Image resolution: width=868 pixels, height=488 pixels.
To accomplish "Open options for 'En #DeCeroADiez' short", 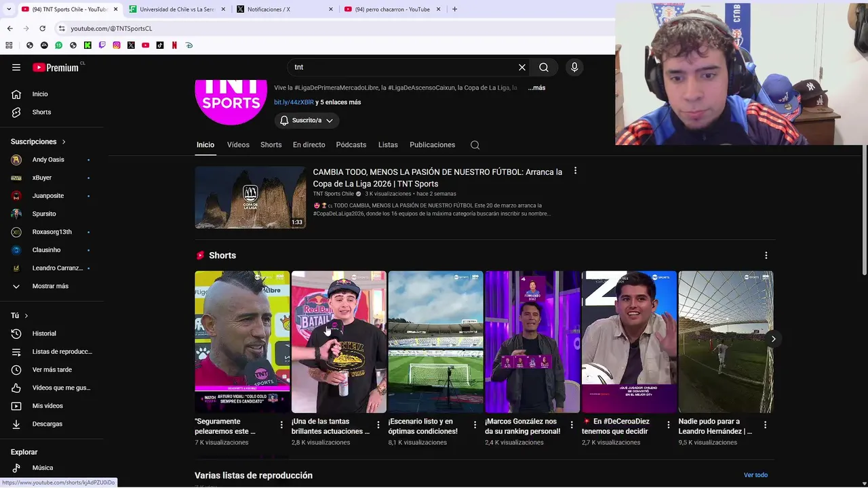I will tap(669, 425).
